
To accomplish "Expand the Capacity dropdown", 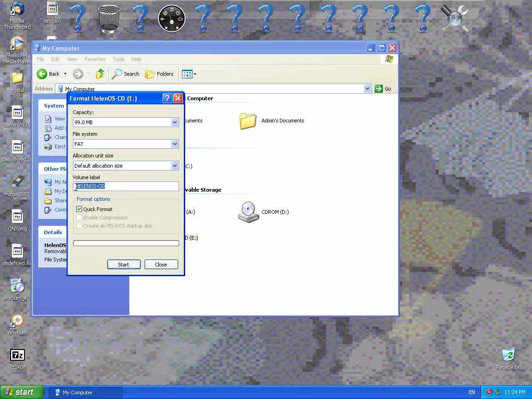I will pyautogui.click(x=175, y=122).
